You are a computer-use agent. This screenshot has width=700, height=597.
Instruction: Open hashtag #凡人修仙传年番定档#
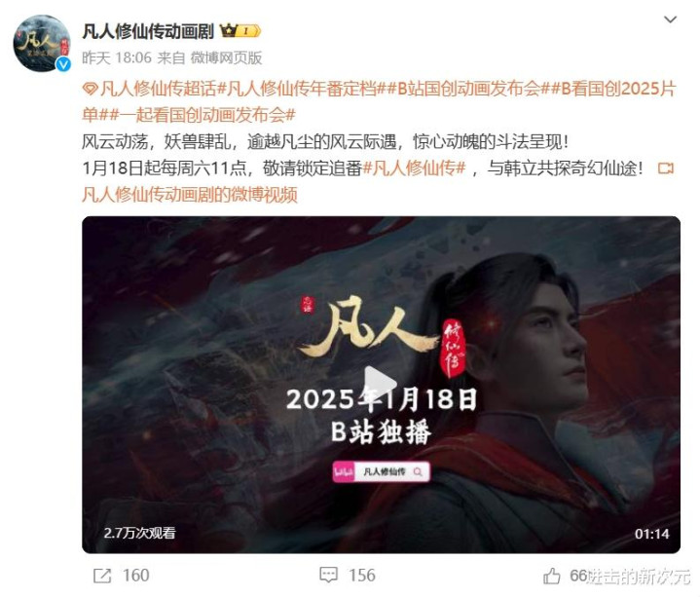[x=302, y=89]
